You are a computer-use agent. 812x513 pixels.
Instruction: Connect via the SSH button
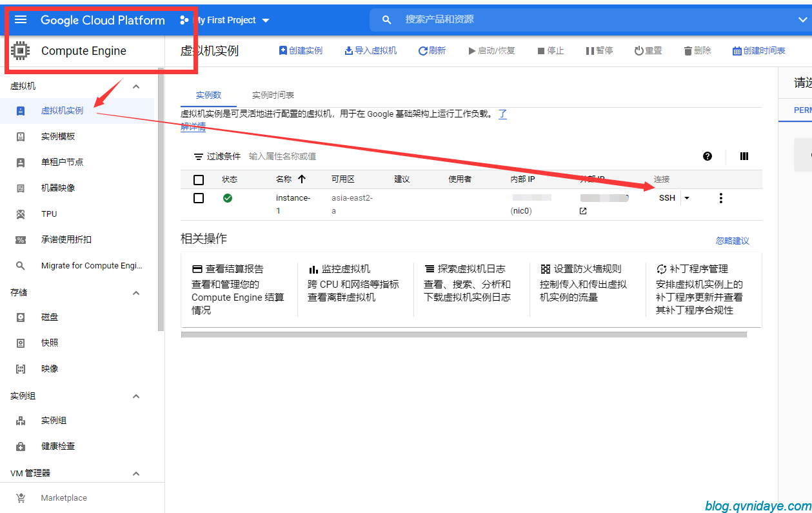tap(667, 198)
